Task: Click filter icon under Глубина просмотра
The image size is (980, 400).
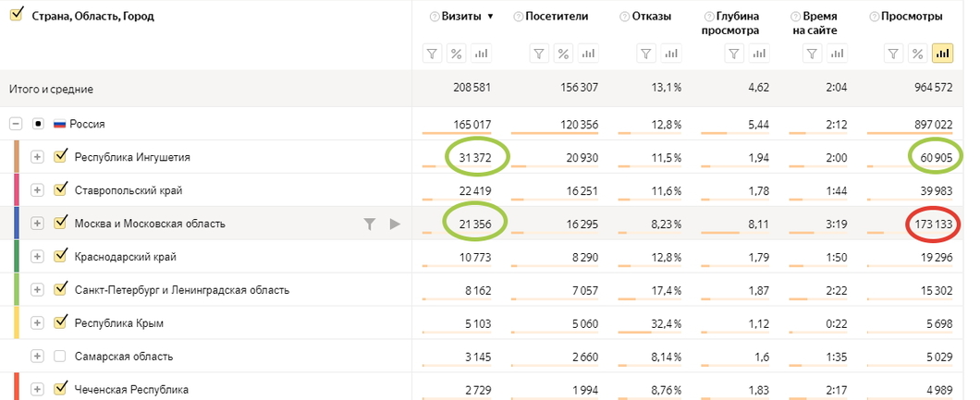Action: 734,54
